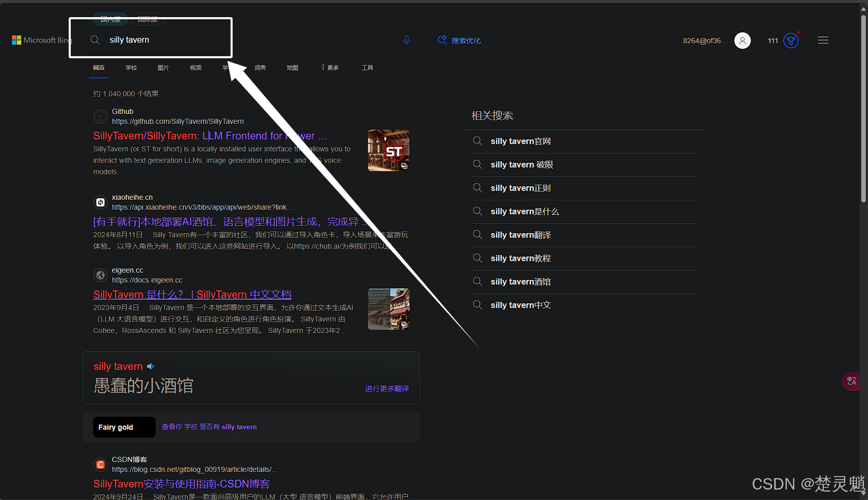Switch to the 视频 tab
The image size is (868, 500).
[196, 68]
